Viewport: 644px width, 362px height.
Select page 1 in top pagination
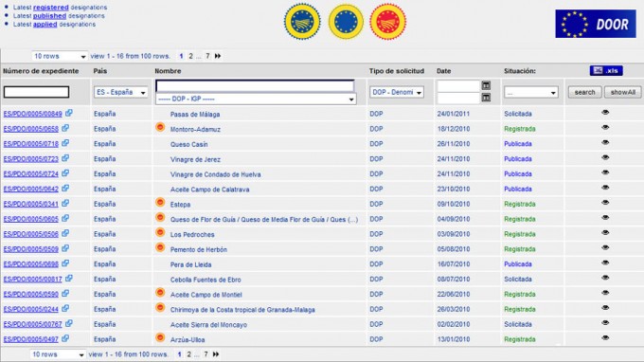(x=181, y=56)
